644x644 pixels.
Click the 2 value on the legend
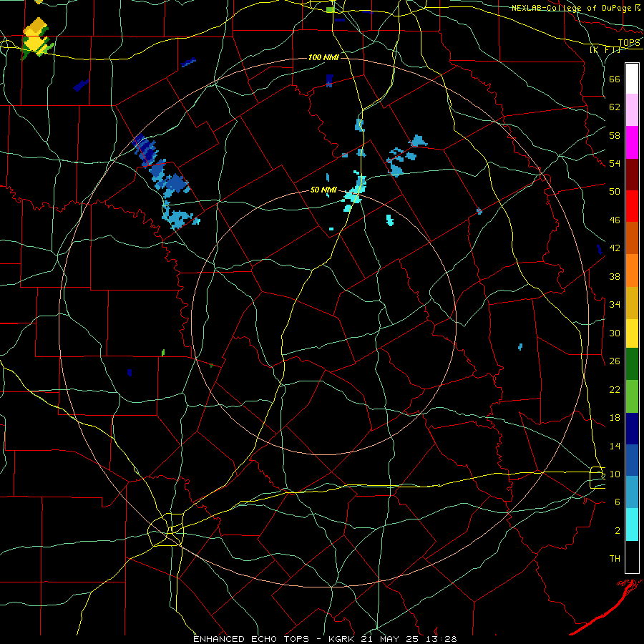tap(618, 531)
